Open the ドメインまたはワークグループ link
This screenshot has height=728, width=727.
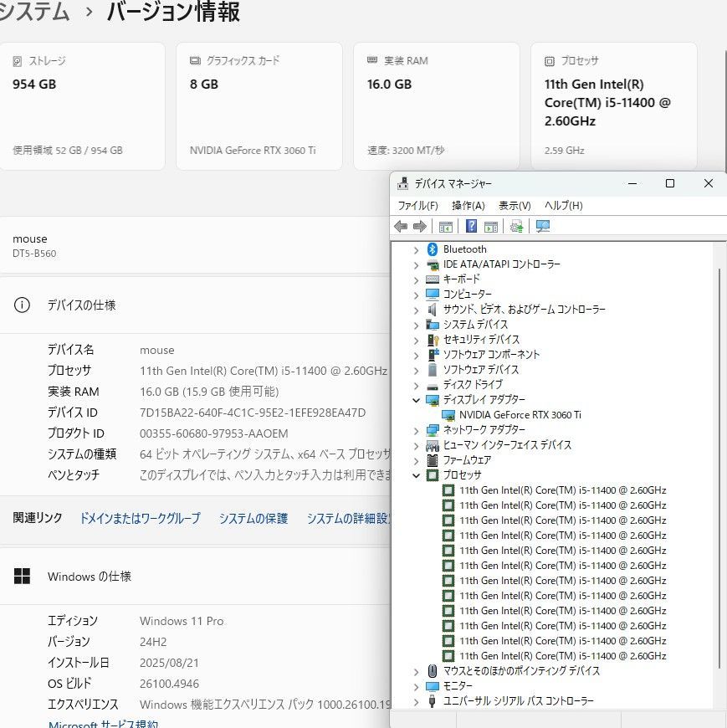pos(141,518)
